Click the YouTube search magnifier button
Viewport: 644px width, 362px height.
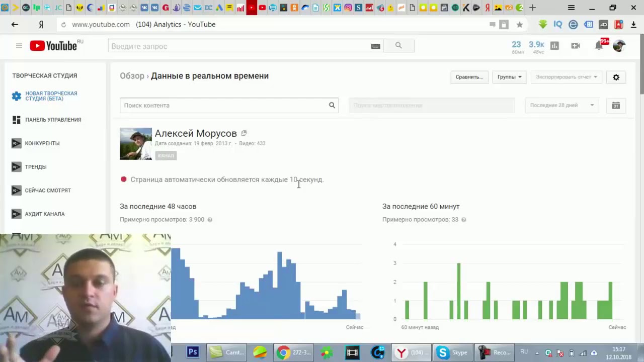click(x=398, y=46)
